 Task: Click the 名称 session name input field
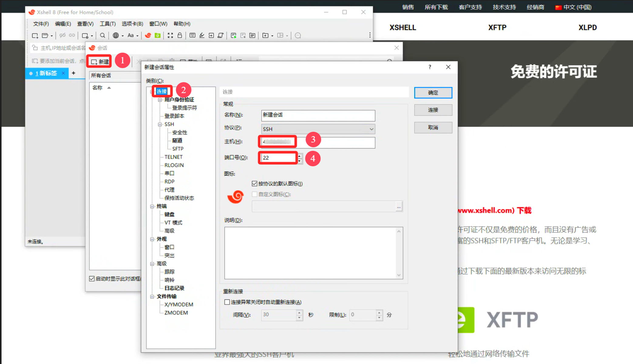[x=318, y=115]
